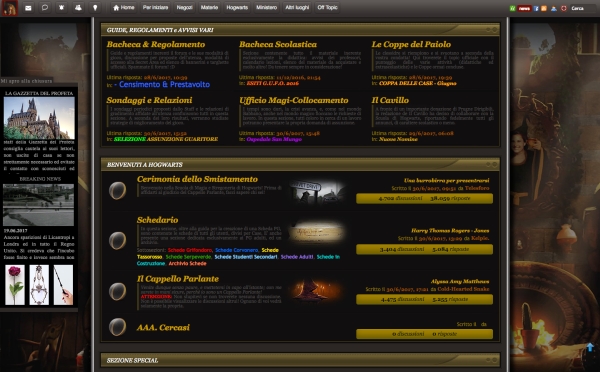Click the Cerca search field
This screenshot has height=372, width=600.
582,8
